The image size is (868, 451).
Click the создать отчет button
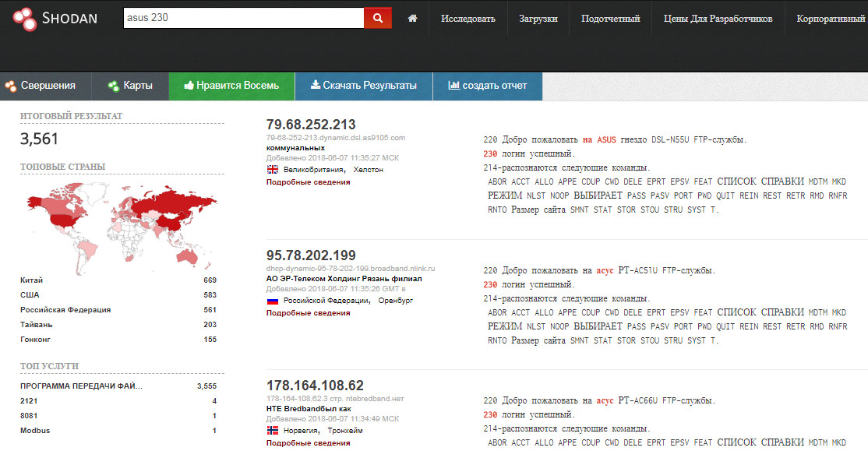pos(488,86)
